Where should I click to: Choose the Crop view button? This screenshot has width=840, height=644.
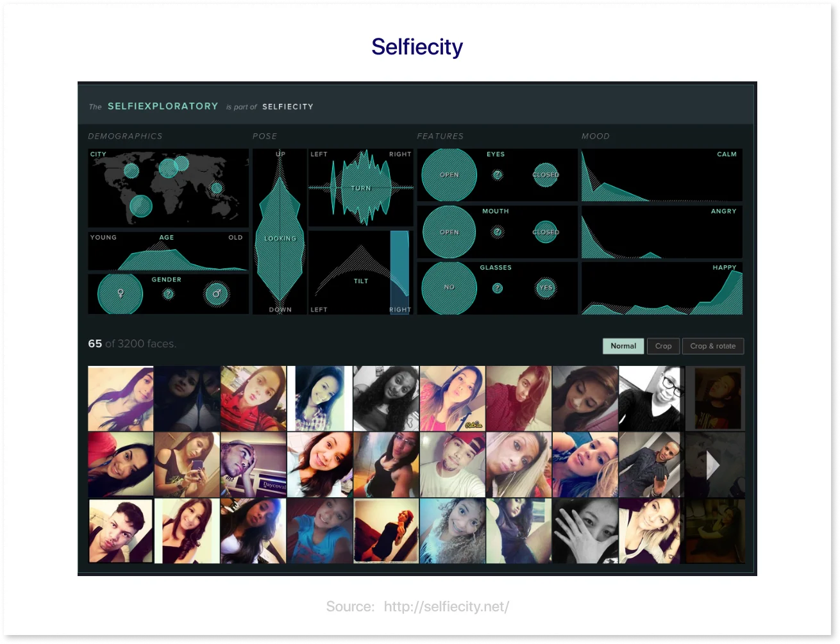[663, 346]
